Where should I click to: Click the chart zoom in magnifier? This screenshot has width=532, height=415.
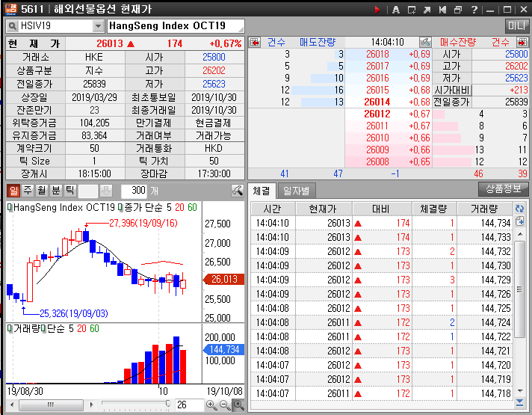[211, 405]
